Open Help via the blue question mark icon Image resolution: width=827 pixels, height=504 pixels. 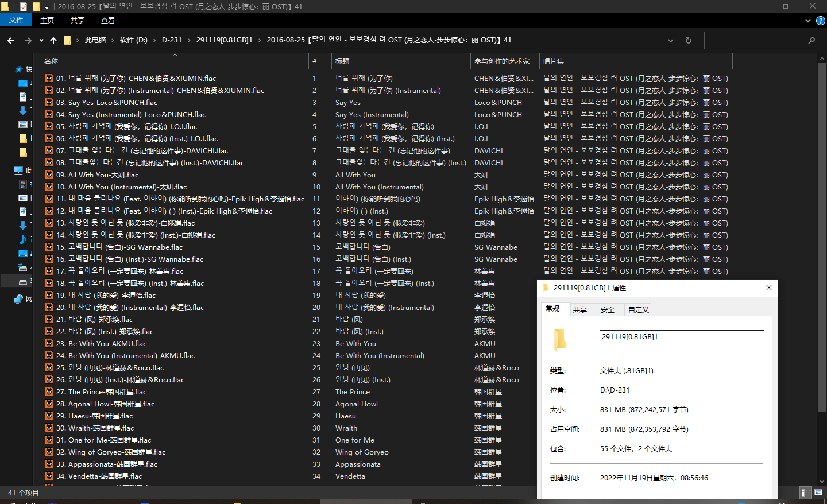[821, 21]
